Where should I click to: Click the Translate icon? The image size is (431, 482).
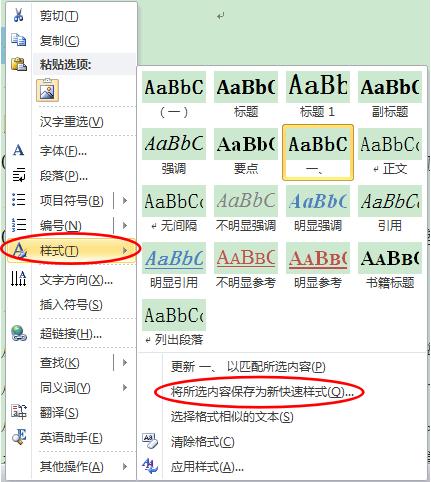point(19,412)
